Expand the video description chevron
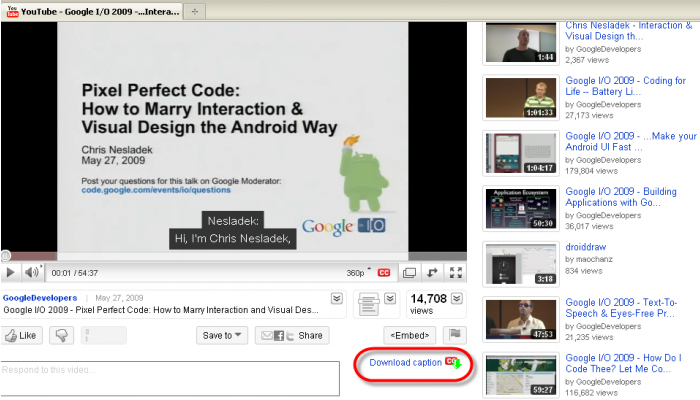The width and height of the screenshot is (700, 400). 337,298
